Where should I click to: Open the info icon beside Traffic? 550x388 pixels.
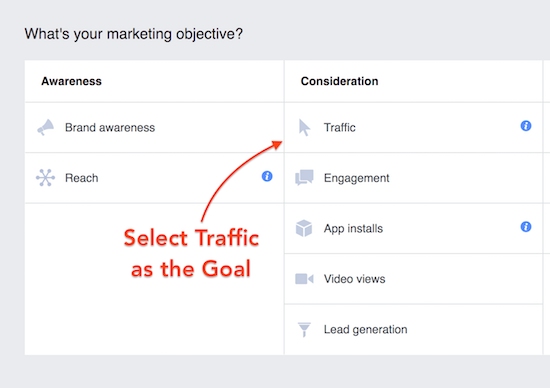pos(526,126)
